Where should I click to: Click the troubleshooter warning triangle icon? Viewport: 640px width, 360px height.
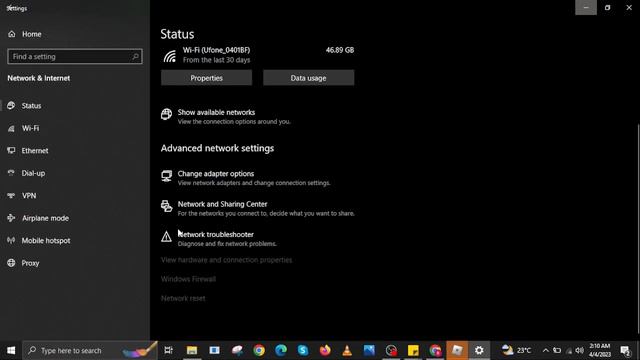[x=166, y=237]
